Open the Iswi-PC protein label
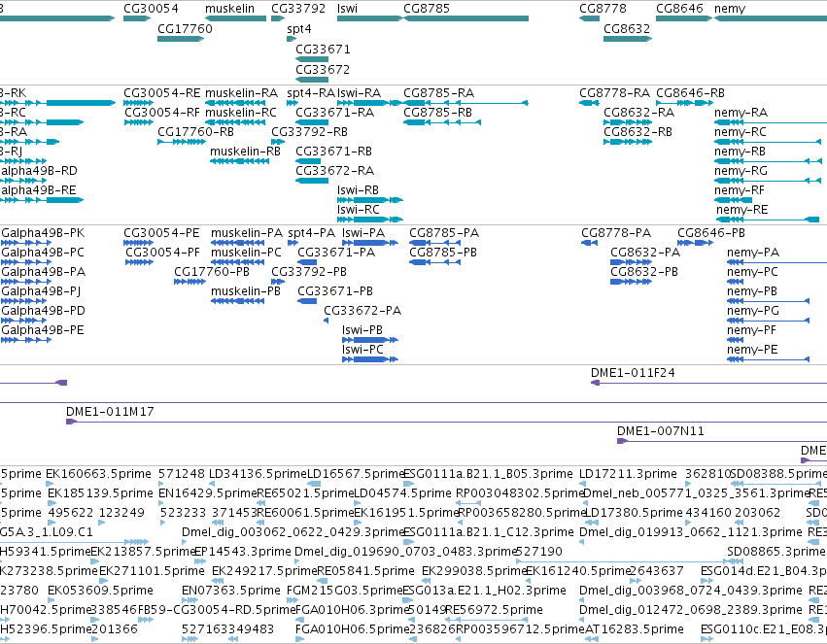827x644 pixels. tap(362, 350)
